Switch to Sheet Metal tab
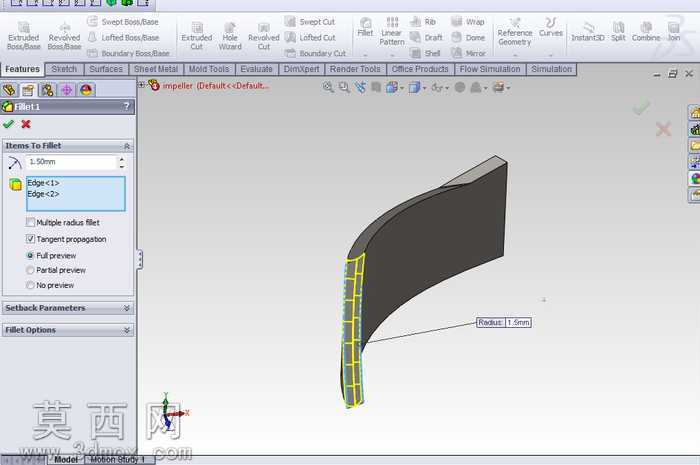The width and height of the screenshot is (700, 465). [156, 69]
